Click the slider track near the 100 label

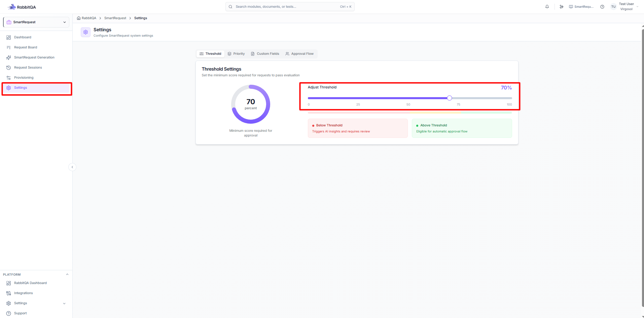[x=509, y=98]
